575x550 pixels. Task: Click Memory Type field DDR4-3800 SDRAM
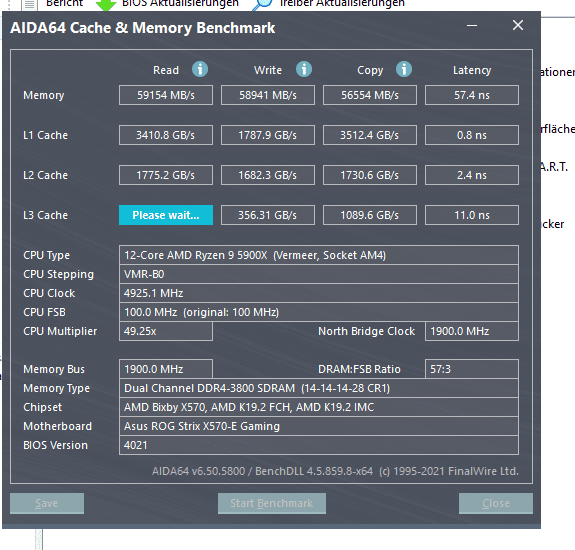pos(319,388)
